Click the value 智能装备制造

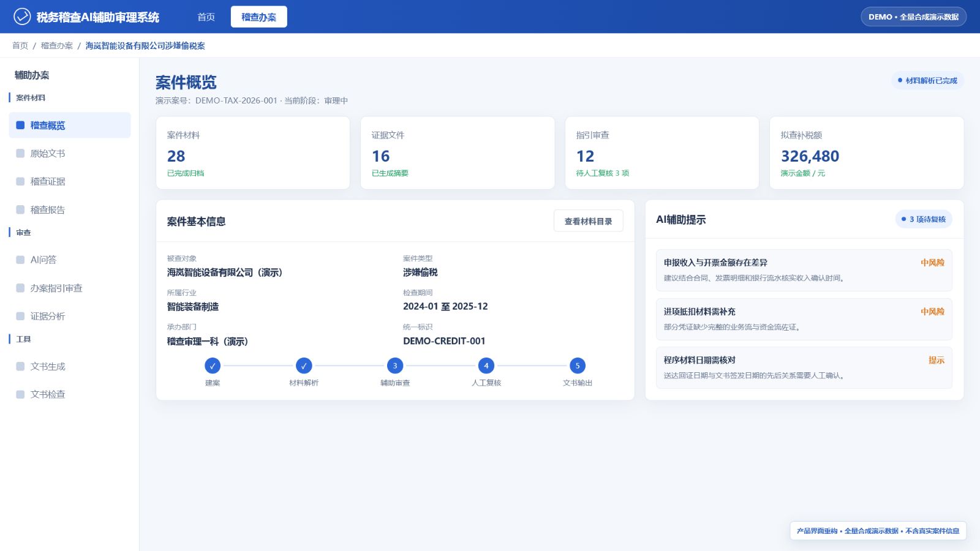click(x=193, y=307)
